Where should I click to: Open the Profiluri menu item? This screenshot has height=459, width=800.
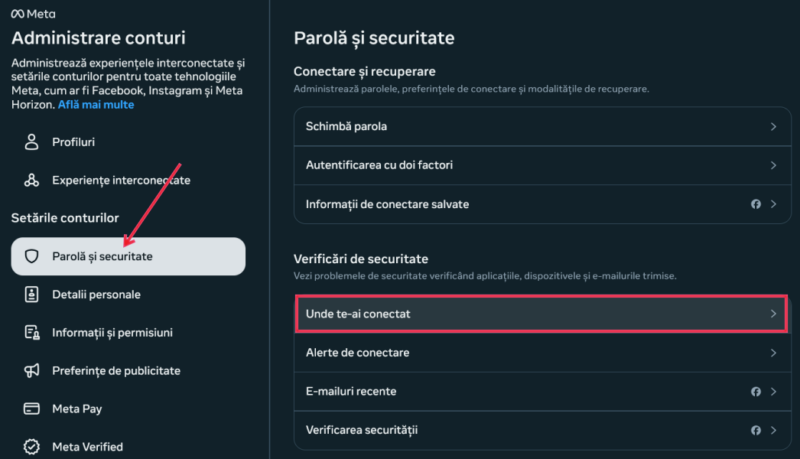73,142
